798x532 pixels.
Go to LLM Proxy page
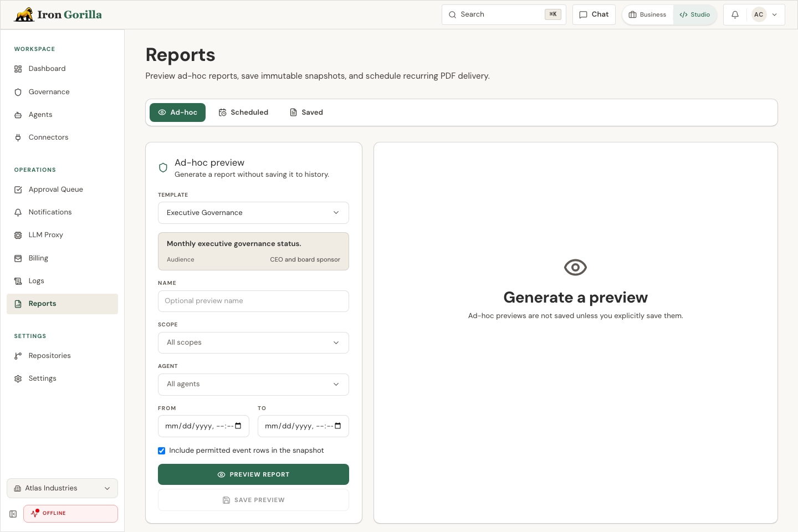pos(62,235)
